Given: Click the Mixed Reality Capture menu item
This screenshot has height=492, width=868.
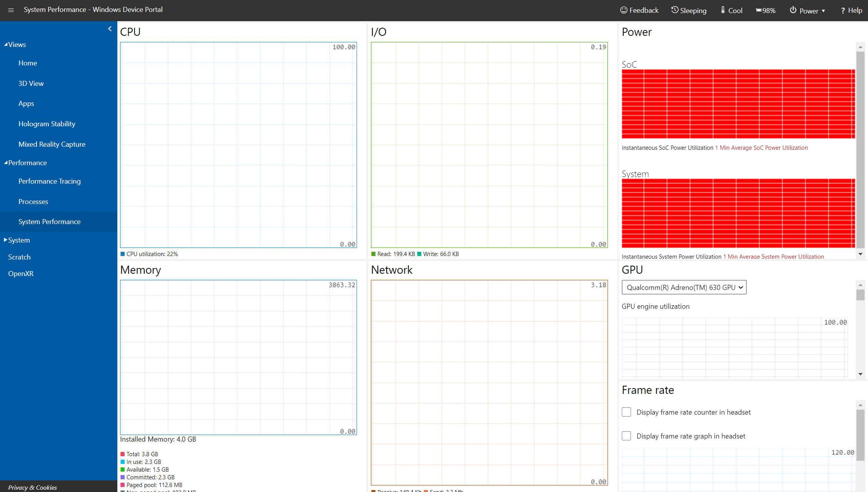Looking at the screenshot, I should pos(52,144).
